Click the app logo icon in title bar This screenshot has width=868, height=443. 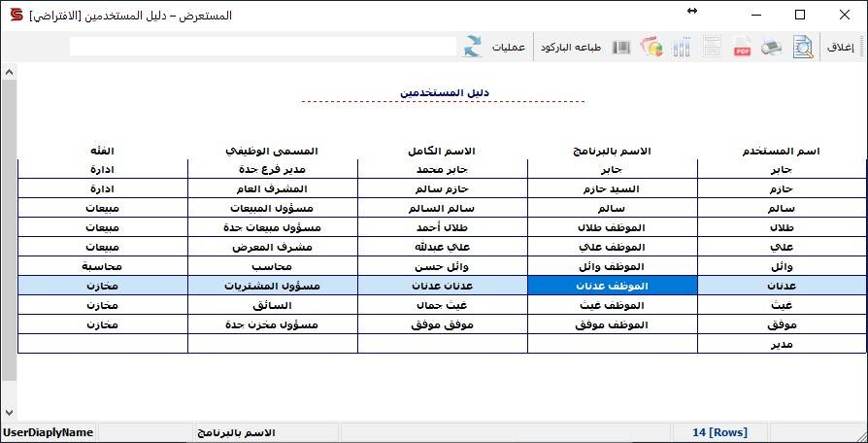point(17,15)
